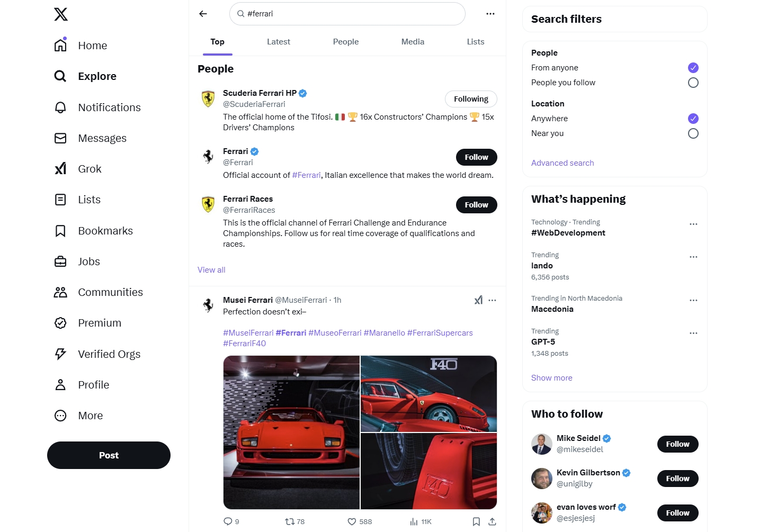Open Bookmarks in the sidebar
This screenshot has height=532, width=759.
tap(105, 230)
